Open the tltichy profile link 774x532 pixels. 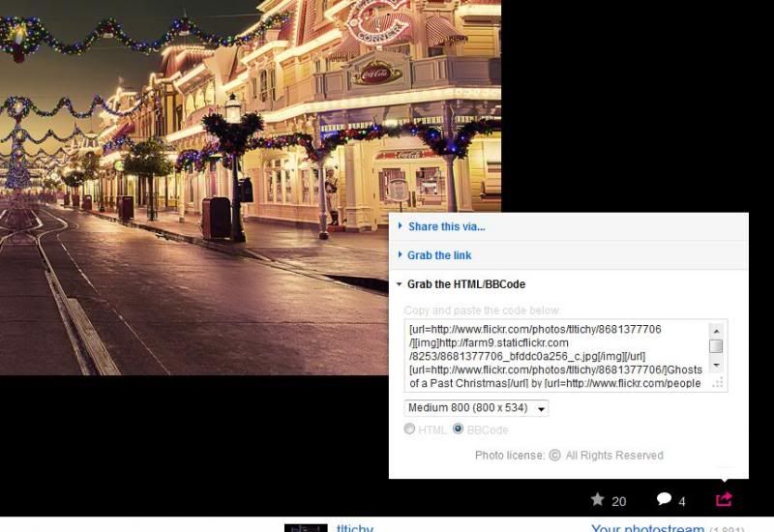coord(354,528)
